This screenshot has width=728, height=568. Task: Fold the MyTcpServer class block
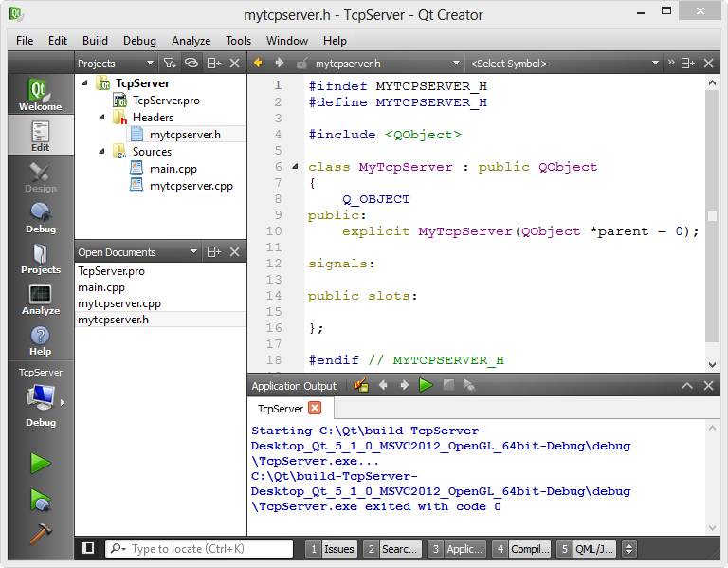pyautogui.click(x=295, y=166)
